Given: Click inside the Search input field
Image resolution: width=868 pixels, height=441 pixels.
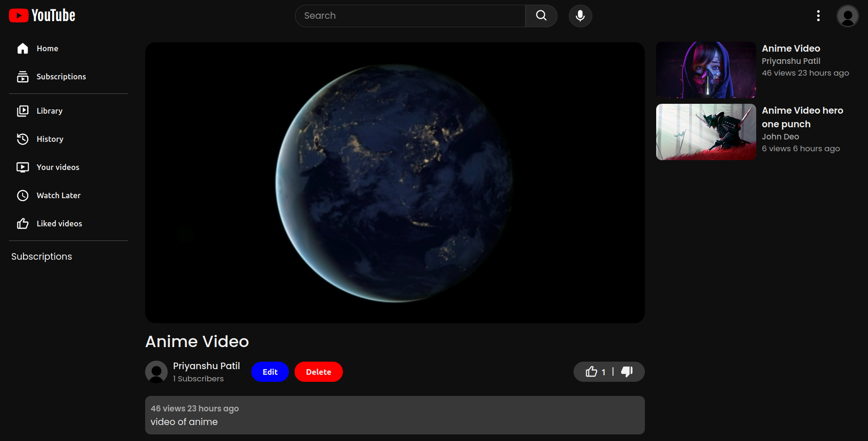Looking at the screenshot, I should (x=409, y=15).
